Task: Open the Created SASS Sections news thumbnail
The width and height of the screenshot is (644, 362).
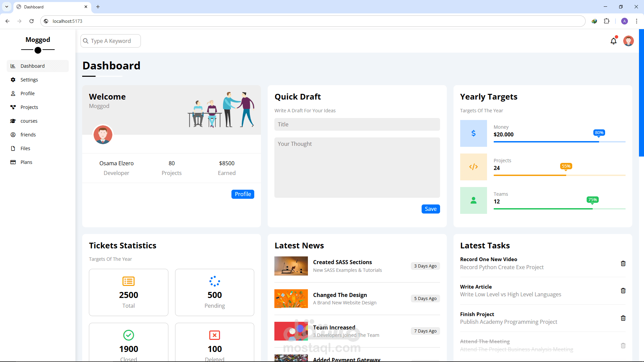Action: click(291, 266)
